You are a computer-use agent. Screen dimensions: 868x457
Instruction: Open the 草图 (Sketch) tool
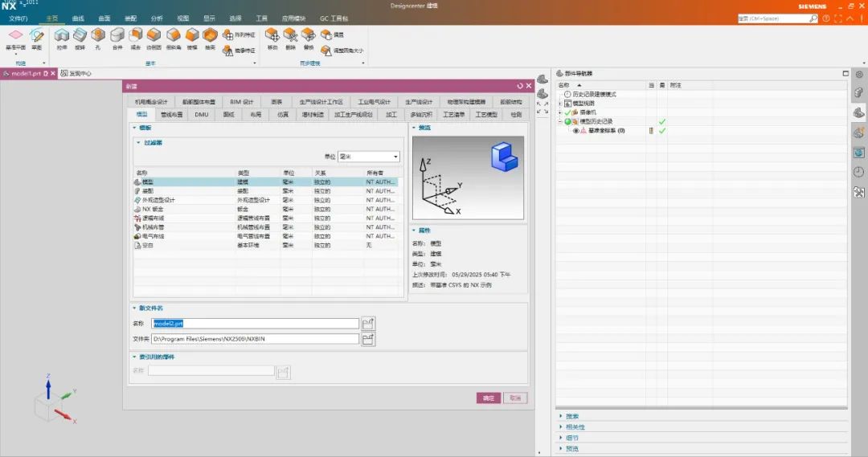pos(36,39)
